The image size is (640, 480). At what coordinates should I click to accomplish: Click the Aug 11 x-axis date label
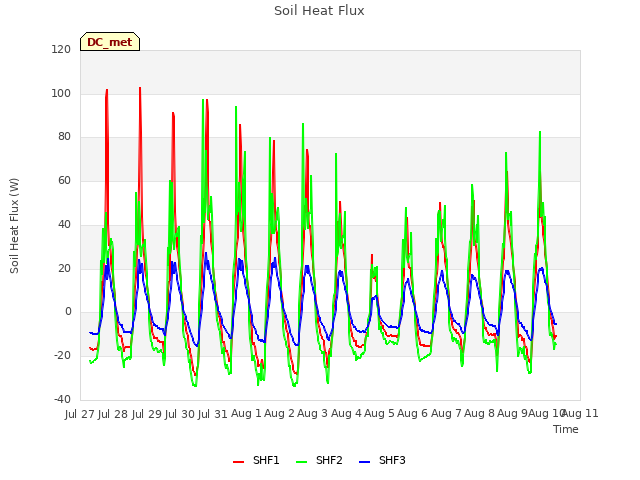(x=581, y=414)
